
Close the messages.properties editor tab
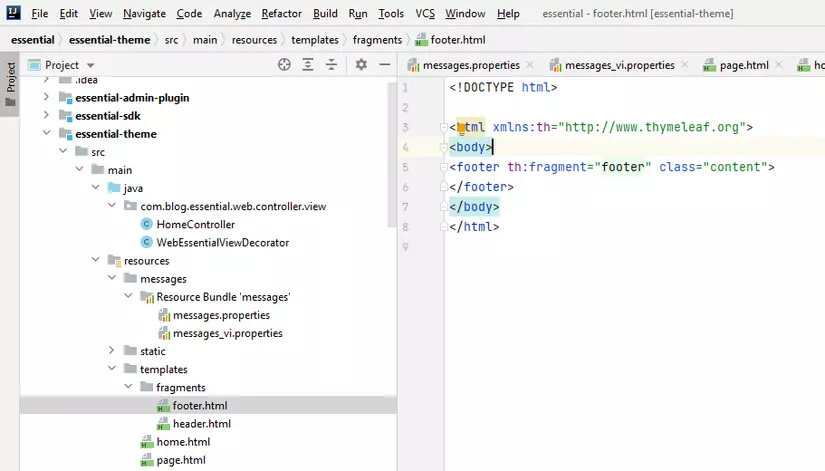(x=530, y=65)
